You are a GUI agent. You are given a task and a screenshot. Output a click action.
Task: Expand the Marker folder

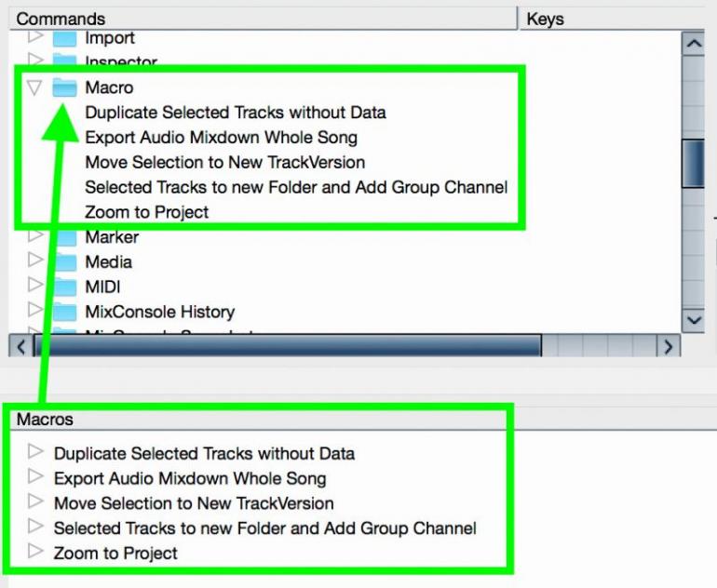[35, 236]
